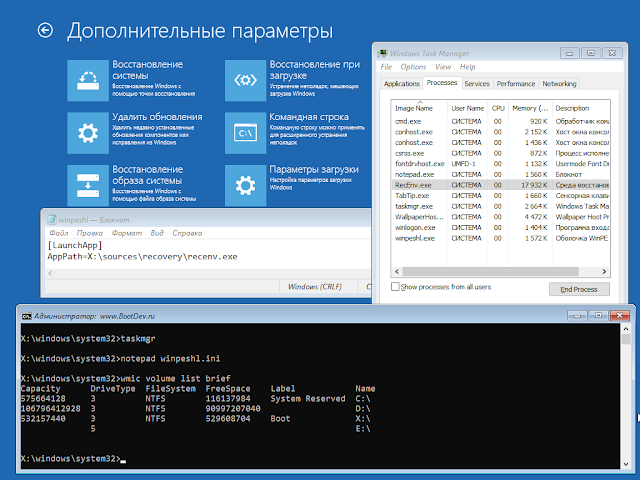This screenshot has width=640, height=480.
Task: Sort processes by User Name column
Action: (467, 108)
